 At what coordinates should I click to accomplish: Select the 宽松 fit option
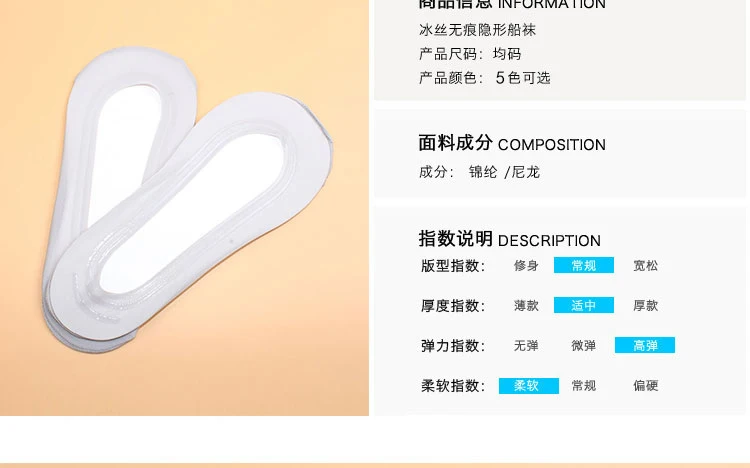click(x=645, y=266)
